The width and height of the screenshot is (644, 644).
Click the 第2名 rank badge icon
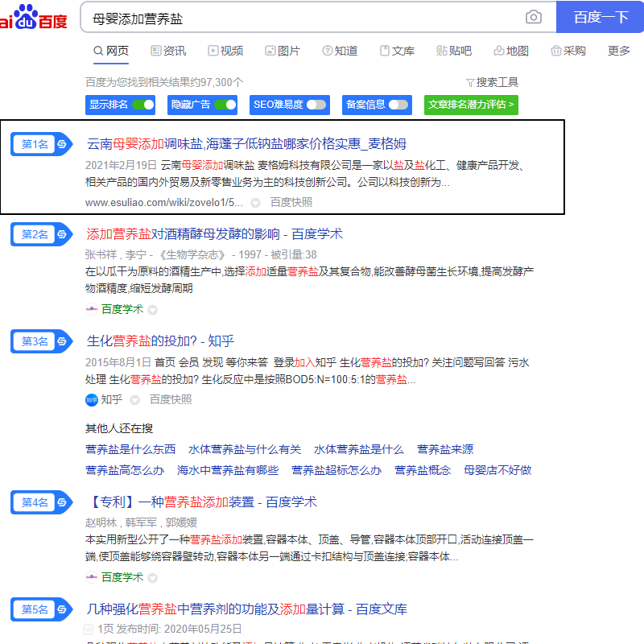pos(42,234)
